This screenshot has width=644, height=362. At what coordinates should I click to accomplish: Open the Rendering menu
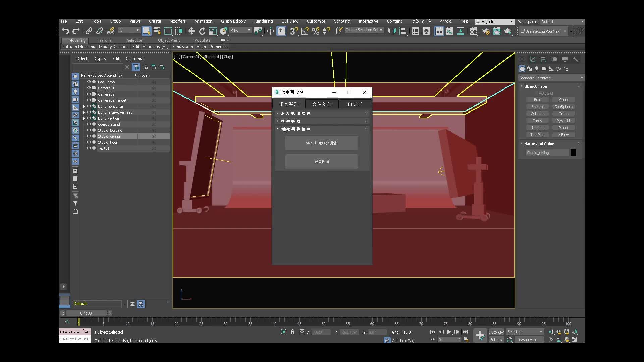click(x=263, y=21)
